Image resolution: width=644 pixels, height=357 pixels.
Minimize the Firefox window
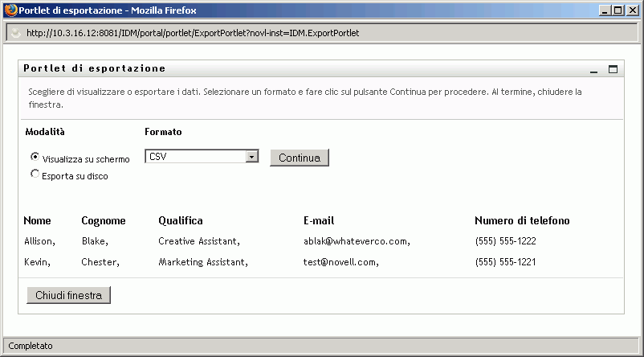point(604,10)
